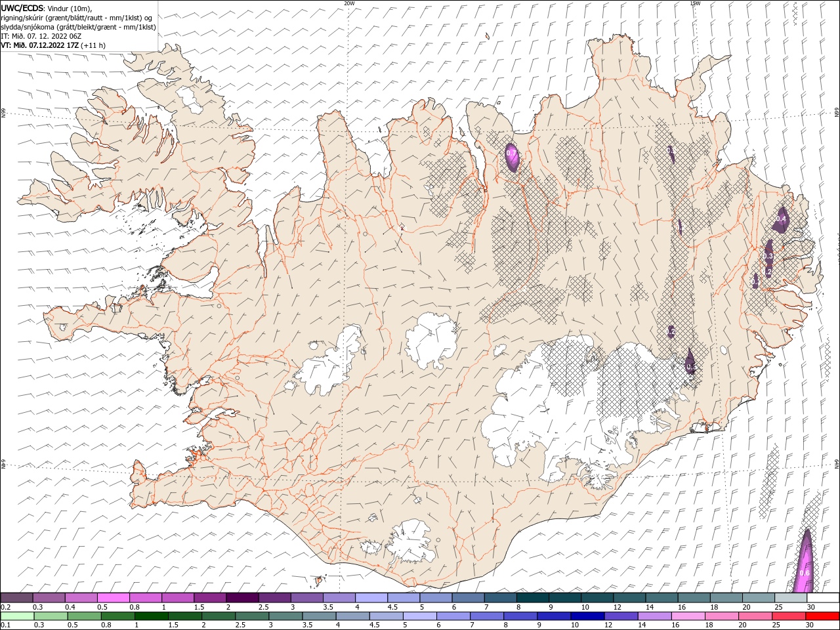The image size is (840, 630).
Task: Click the purple 0.4 precipitation blob in the east
Action: [x=781, y=219]
